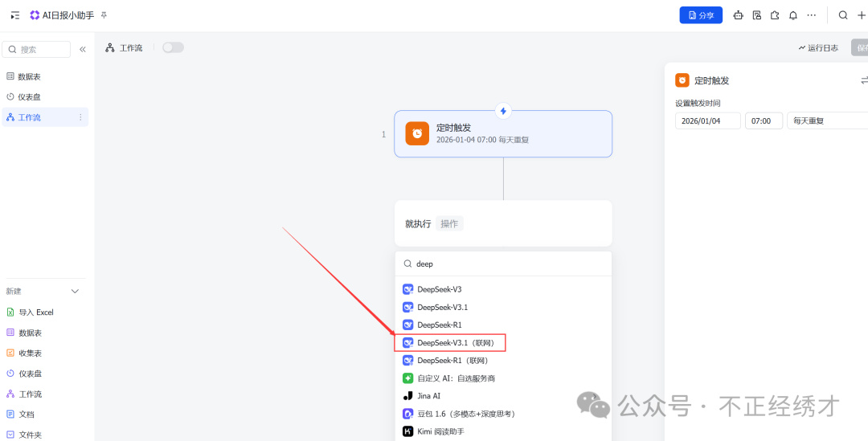Create a new 数据表 from 新建 list
The image size is (868, 441).
pyautogui.click(x=24, y=333)
